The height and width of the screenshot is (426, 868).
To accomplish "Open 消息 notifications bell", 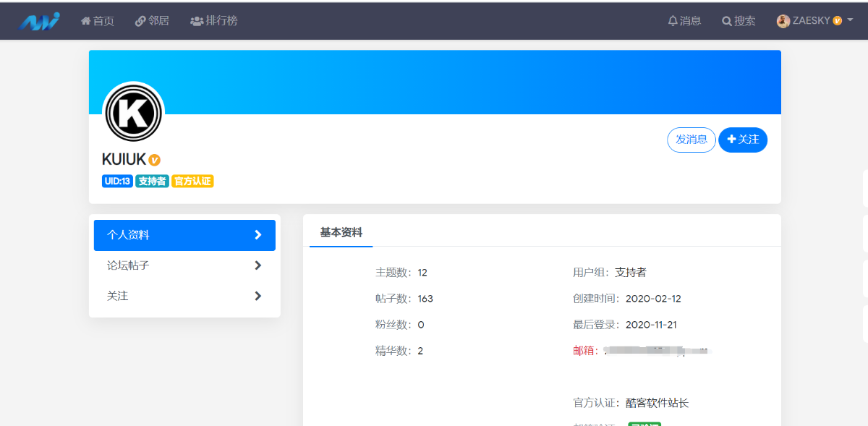I will [x=684, y=21].
